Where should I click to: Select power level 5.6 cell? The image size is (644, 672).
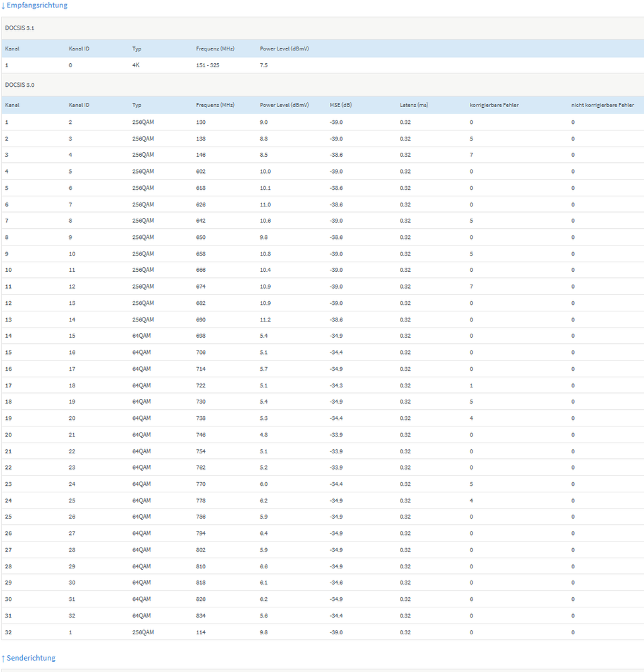click(264, 616)
